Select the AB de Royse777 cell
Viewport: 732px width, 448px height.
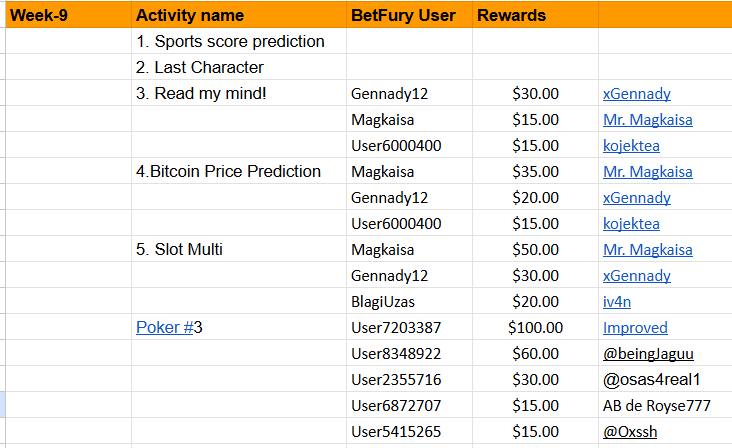[665, 406]
